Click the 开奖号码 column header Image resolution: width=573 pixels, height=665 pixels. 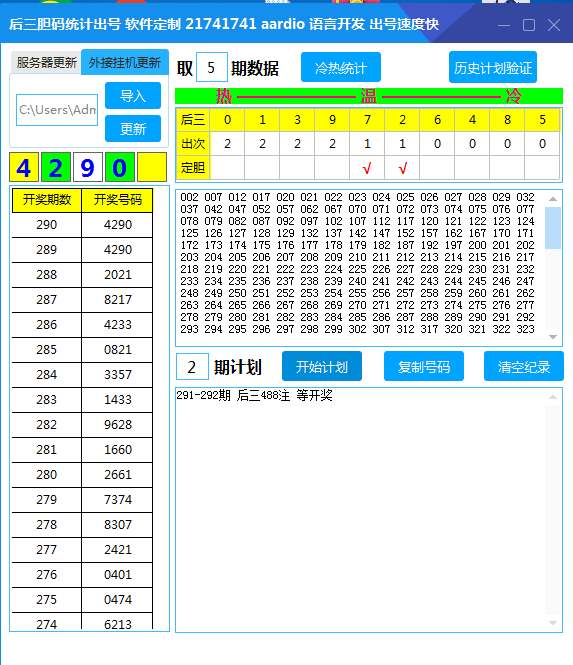[117, 200]
